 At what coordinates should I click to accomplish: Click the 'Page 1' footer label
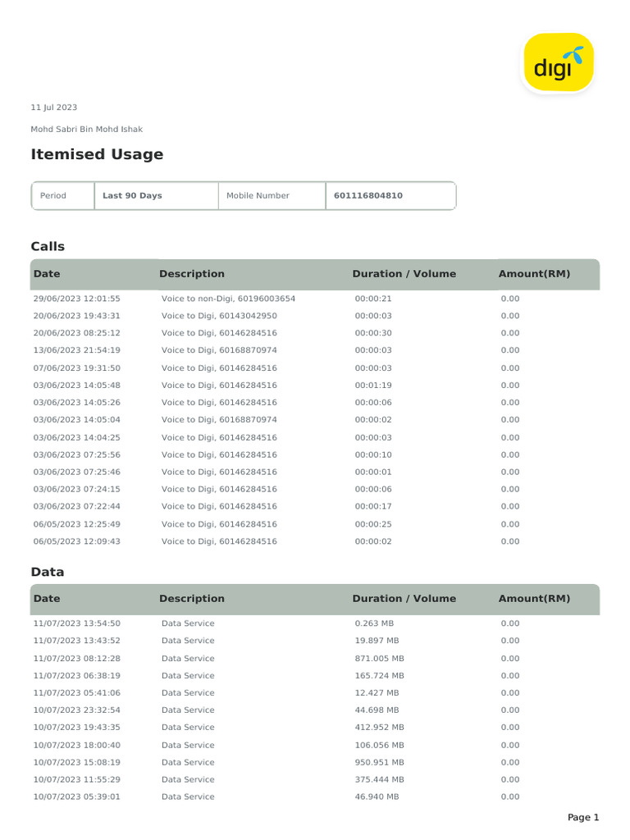[x=583, y=818]
